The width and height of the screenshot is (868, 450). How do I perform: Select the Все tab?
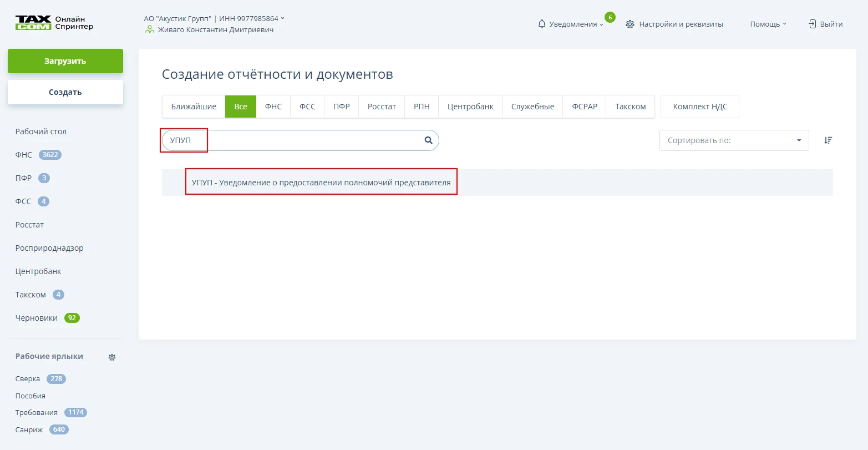click(241, 107)
